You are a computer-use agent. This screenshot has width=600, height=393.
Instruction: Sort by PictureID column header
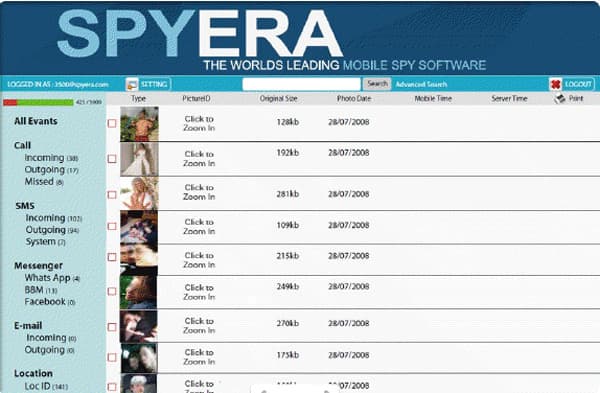196,98
